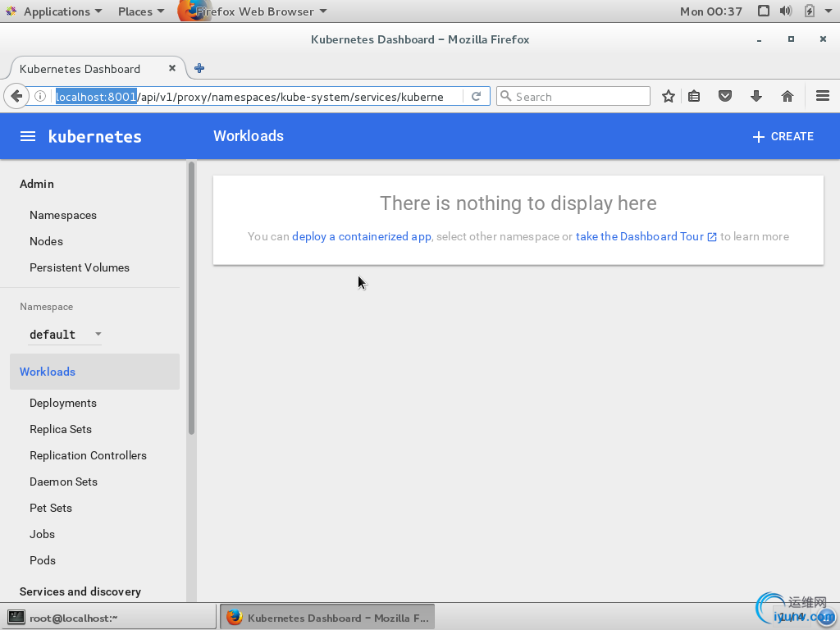Go to the Firefox home page
The image size is (840, 630).
787,97
